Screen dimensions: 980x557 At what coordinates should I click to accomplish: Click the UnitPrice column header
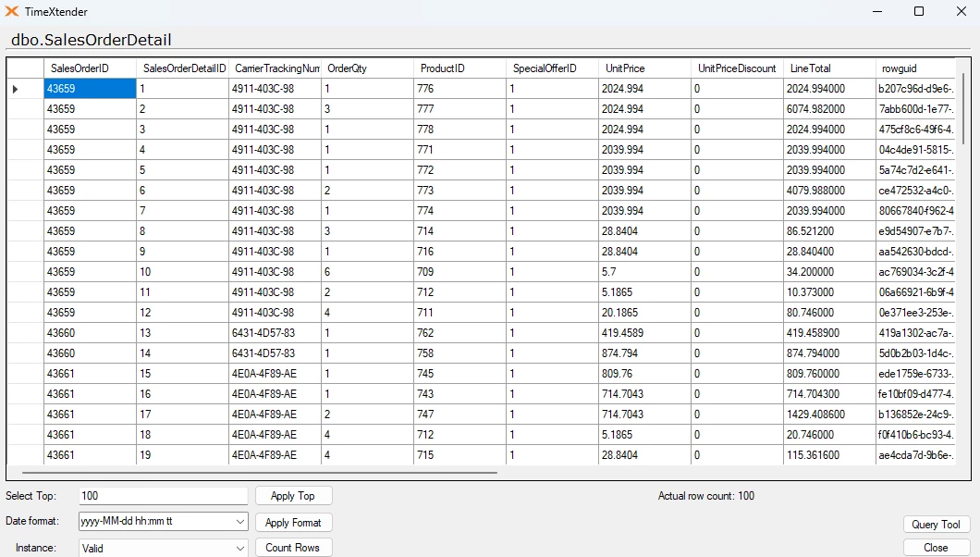point(645,68)
